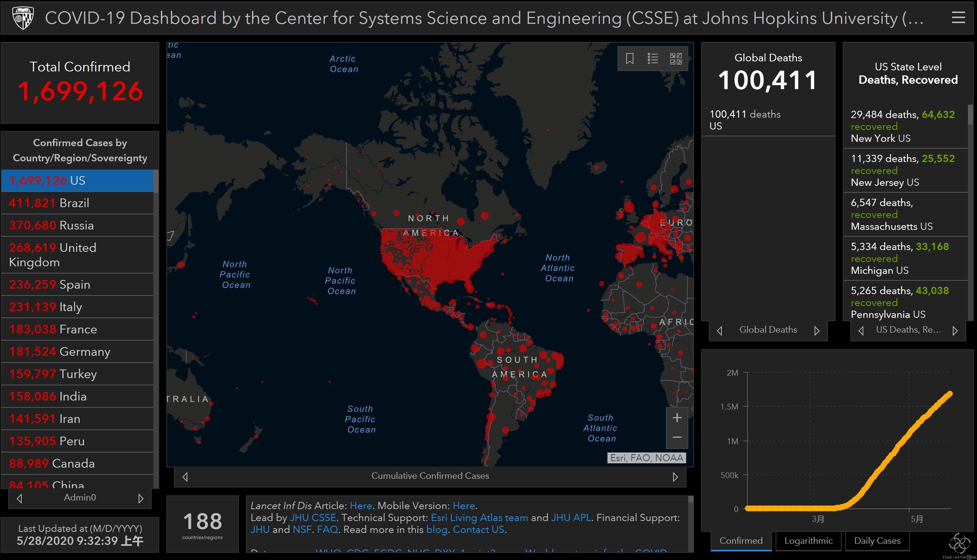Select Iran row with 141,591 cases

[77, 419]
